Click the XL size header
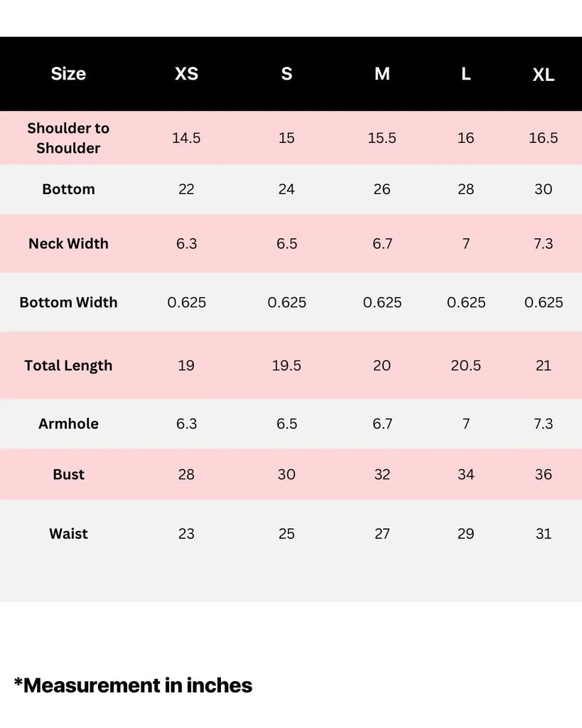 pyautogui.click(x=543, y=75)
